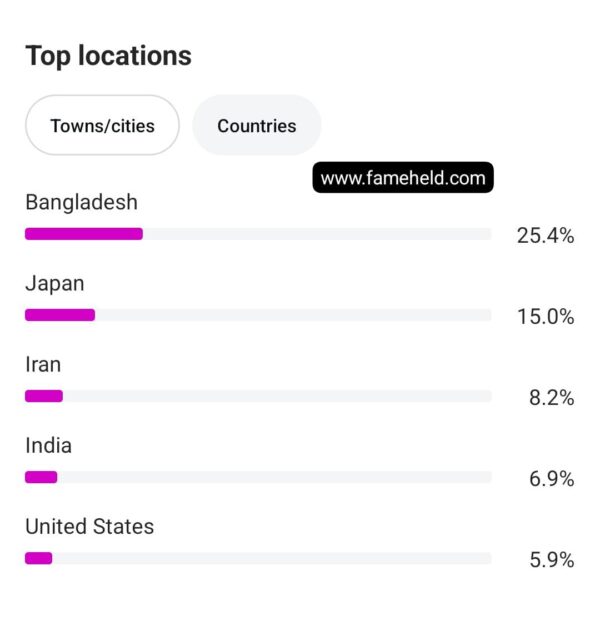Image resolution: width=600 pixels, height=626 pixels.
Task: Select the Japan country label
Action: click(x=55, y=284)
